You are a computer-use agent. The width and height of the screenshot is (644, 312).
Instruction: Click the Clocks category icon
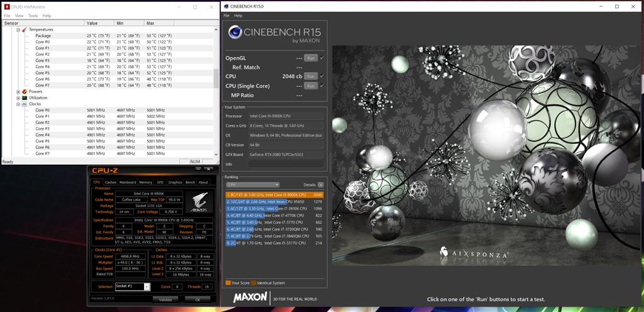click(x=25, y=104)
